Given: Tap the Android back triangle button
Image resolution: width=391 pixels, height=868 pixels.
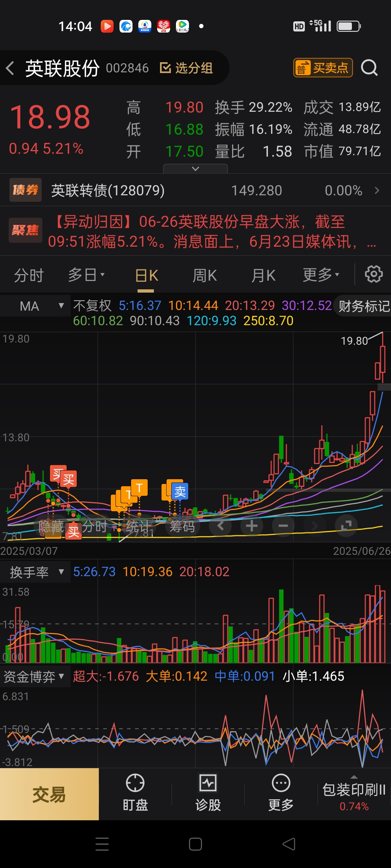Looking at the screenshot, I should [x=289, y=844].
